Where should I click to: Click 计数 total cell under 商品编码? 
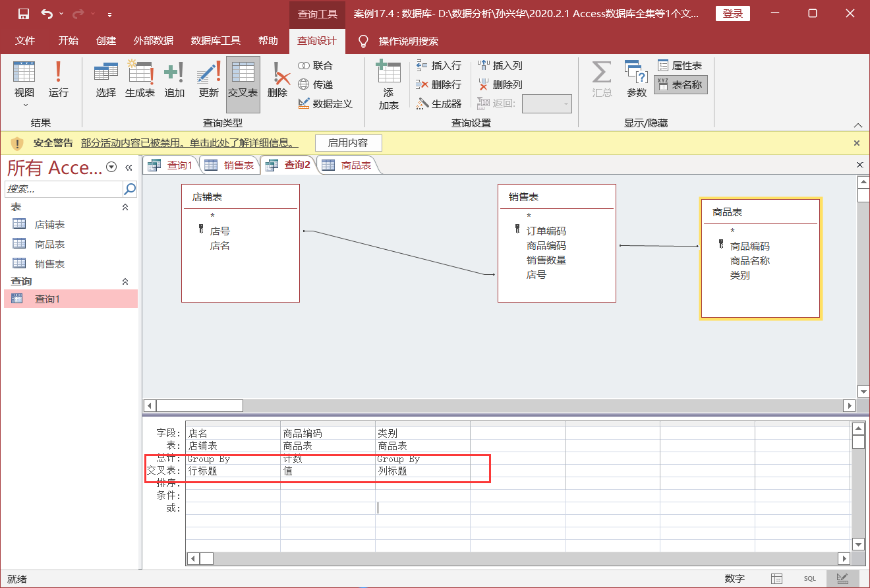[328, 459]
